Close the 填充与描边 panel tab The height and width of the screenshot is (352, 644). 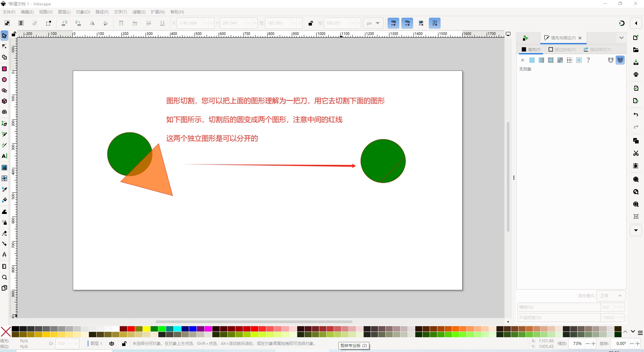coord(580,38)
